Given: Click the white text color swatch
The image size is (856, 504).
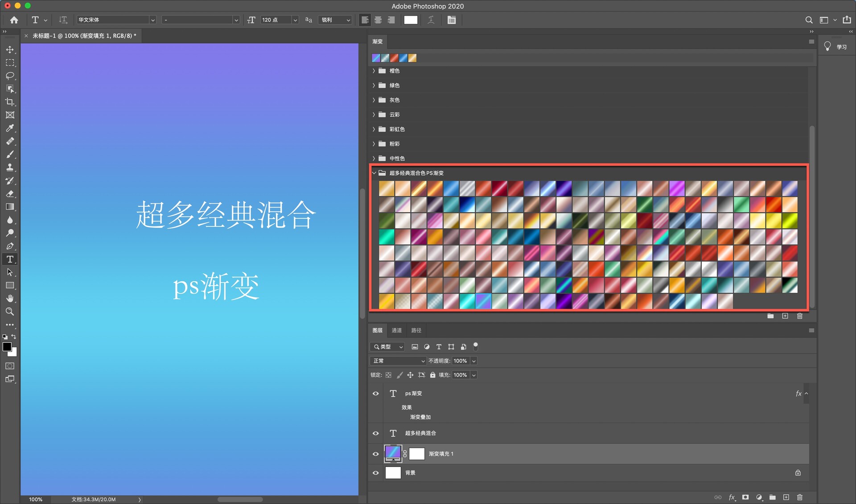Looking at the screenshot, I should coord(411,20).
